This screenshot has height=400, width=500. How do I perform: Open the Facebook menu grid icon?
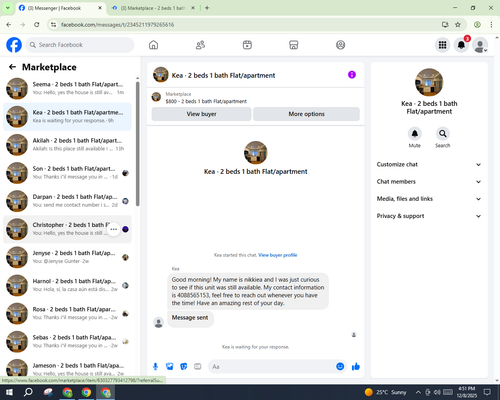point(442,45)
